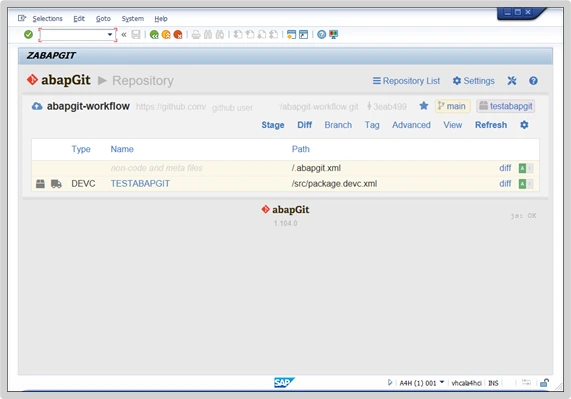The height and width of the screenshot is (399, 571).
Task: Open the repository settings gear icon
Action: (524, 125)
